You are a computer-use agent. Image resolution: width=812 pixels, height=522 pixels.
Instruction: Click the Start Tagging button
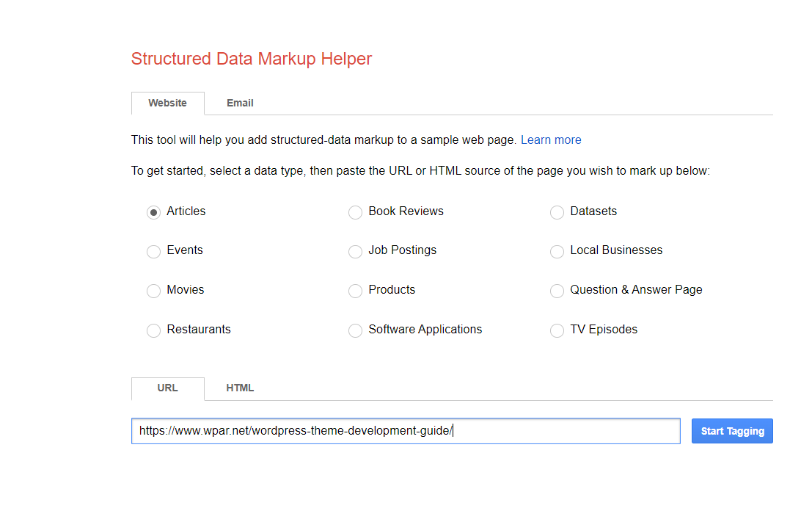[x=731, y=432]
